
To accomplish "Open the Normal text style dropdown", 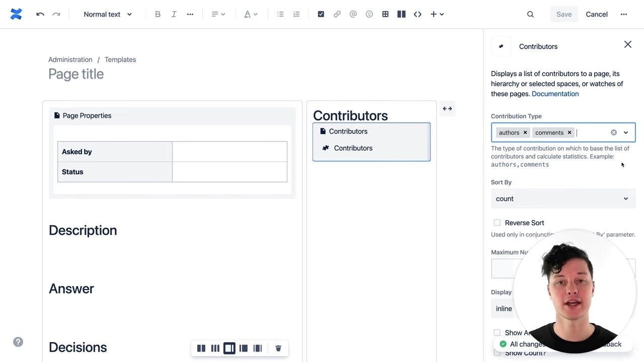I will 108,14.
